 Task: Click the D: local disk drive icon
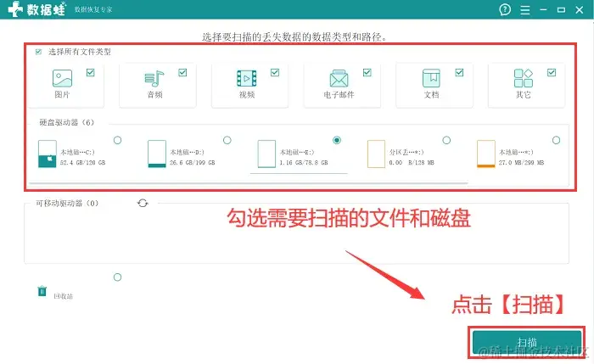click(157, 154)
